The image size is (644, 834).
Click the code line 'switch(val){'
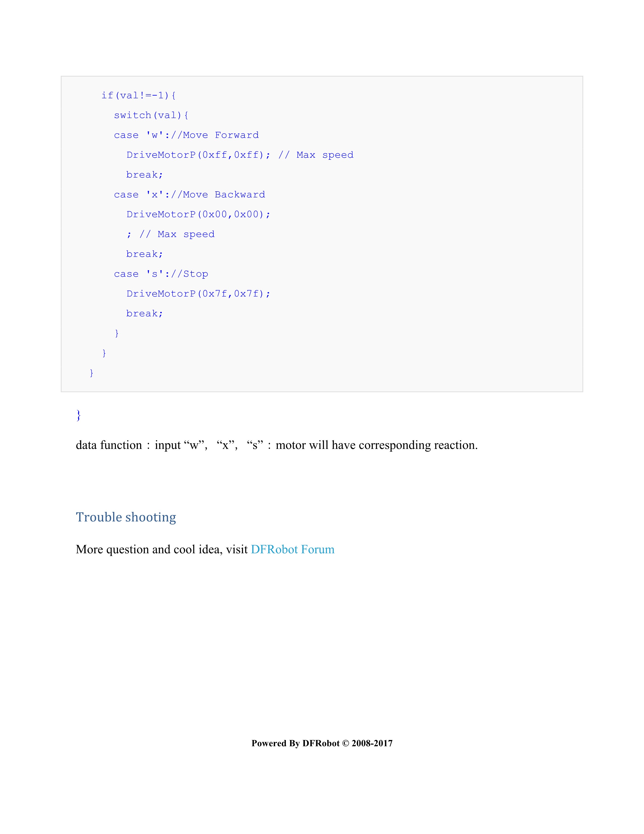[x=151, y=115]
